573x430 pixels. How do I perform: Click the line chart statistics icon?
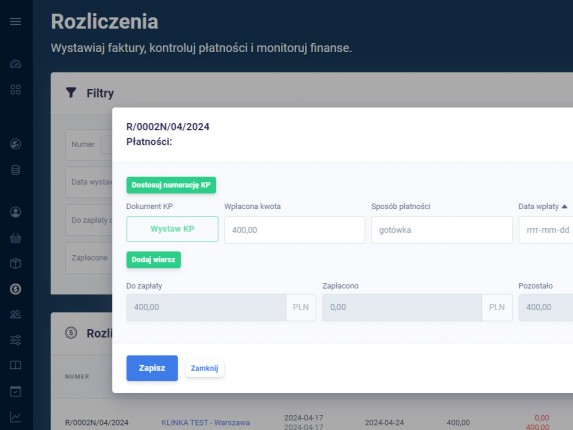tap(15, 417)
